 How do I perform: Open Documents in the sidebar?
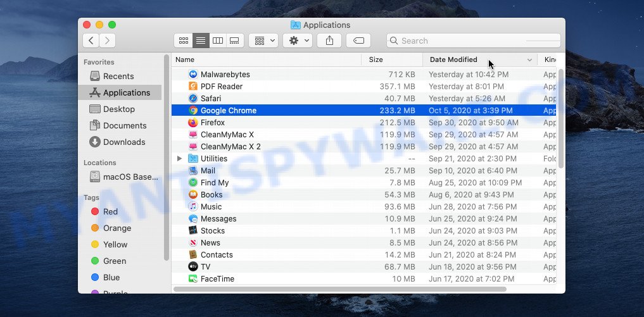(x=120, y=125)
